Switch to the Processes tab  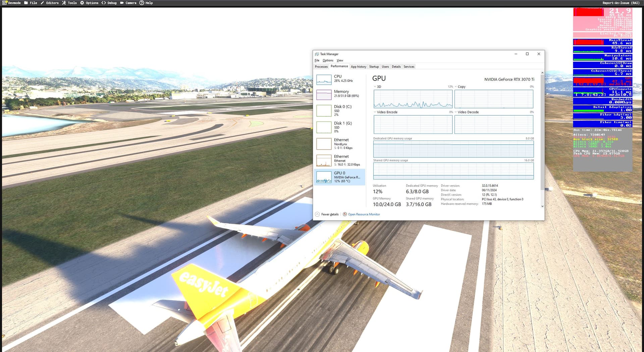(x=321, y=67)
